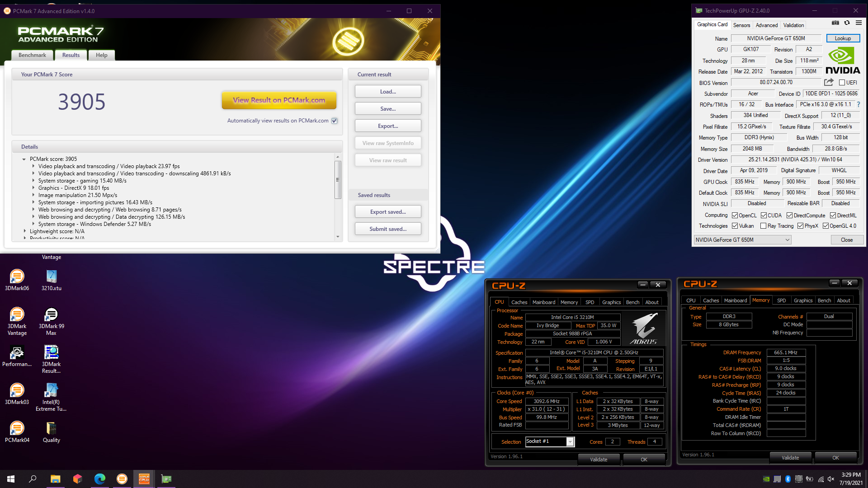
Task: Toggle CUDA checkbox
Action: (x=764, y=216)
